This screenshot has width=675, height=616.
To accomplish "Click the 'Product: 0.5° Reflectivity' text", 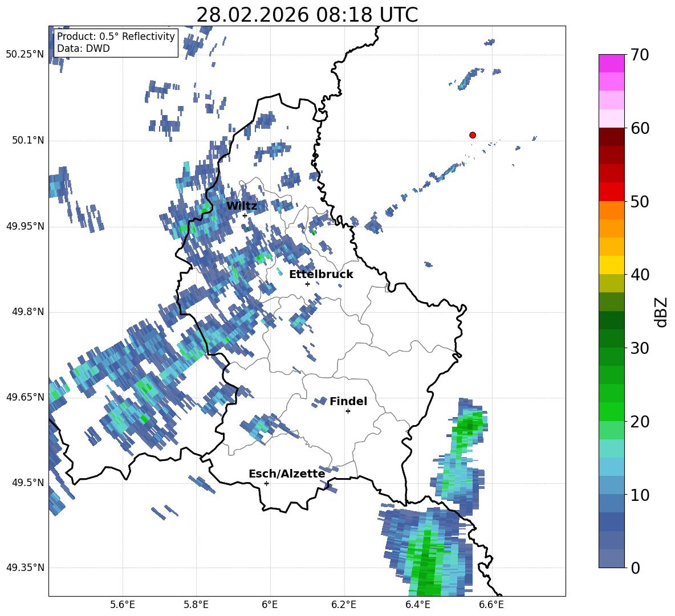I will click(x=116, y=36).
